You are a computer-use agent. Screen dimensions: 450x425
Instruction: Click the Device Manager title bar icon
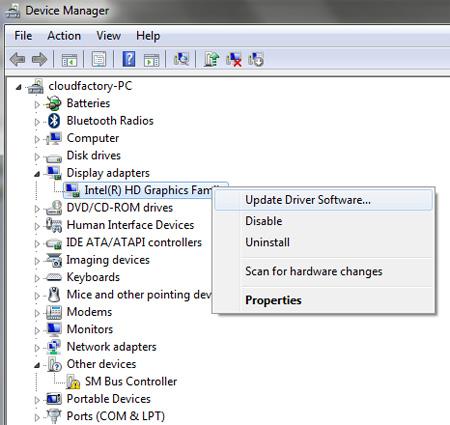(13, 11)
